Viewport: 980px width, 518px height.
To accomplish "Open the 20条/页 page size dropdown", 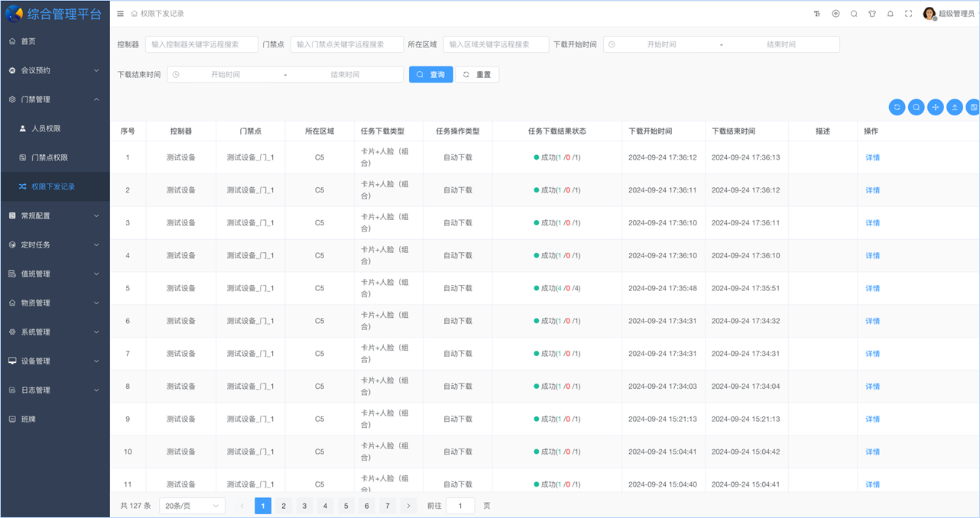I will point(191,505).
